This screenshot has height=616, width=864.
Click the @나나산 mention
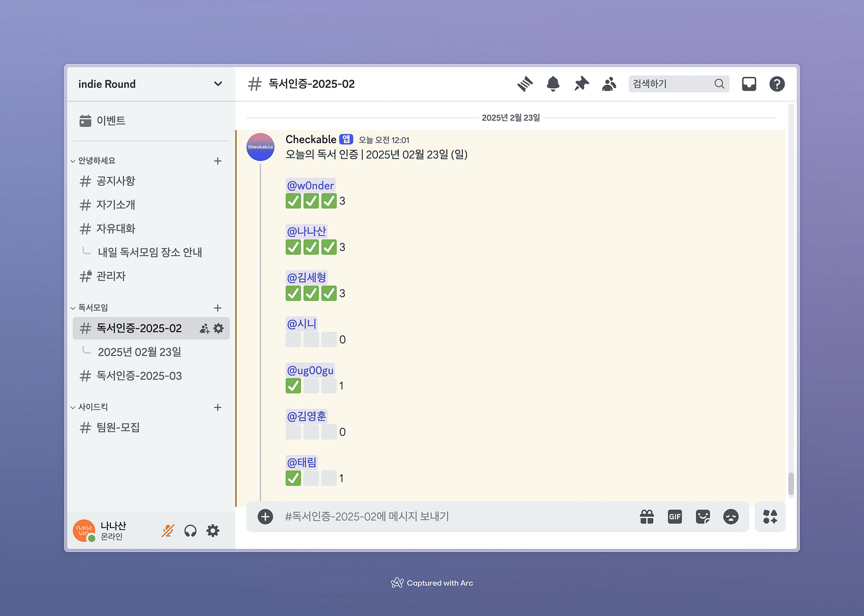click(x=307, y=231)
